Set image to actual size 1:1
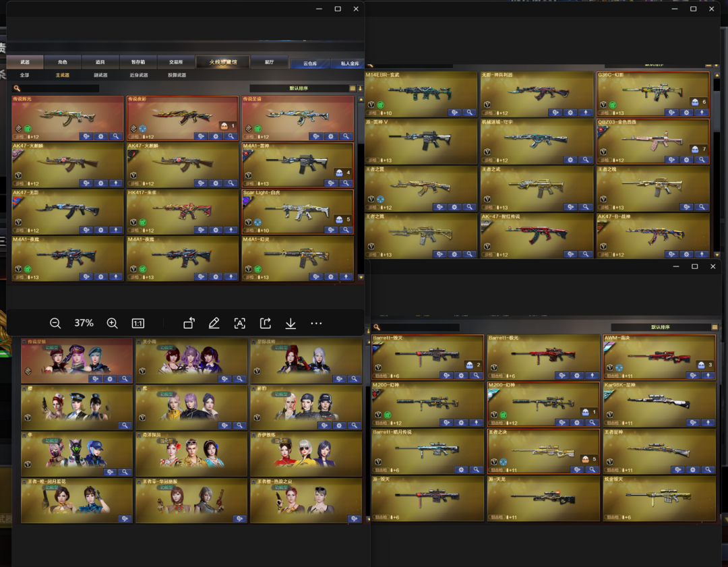 point(138,323)
